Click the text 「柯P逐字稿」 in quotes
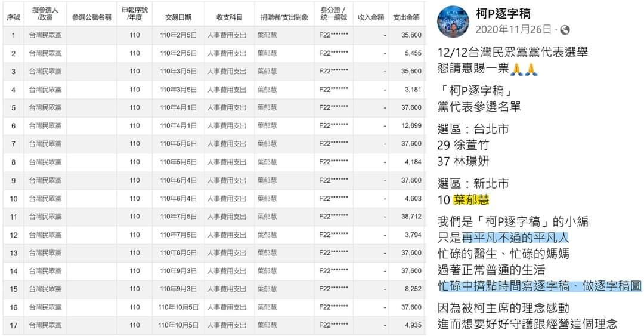 pos(477,91)
